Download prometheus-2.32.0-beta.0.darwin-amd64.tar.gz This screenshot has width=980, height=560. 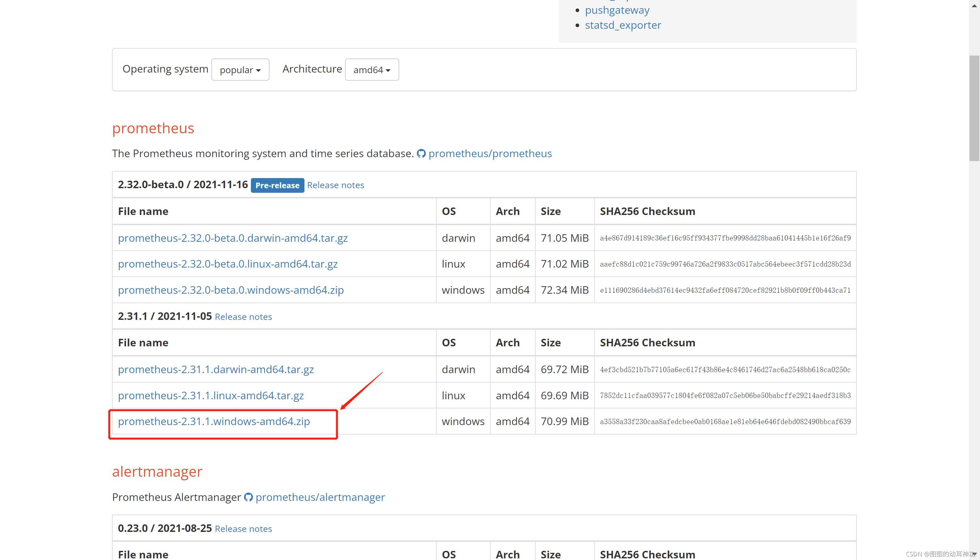(233, 238)
